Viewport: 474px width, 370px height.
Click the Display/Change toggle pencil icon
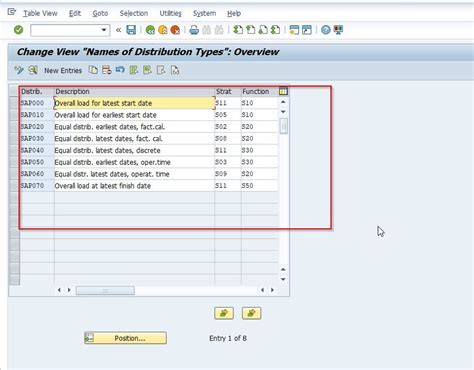(x=19, y=70)
